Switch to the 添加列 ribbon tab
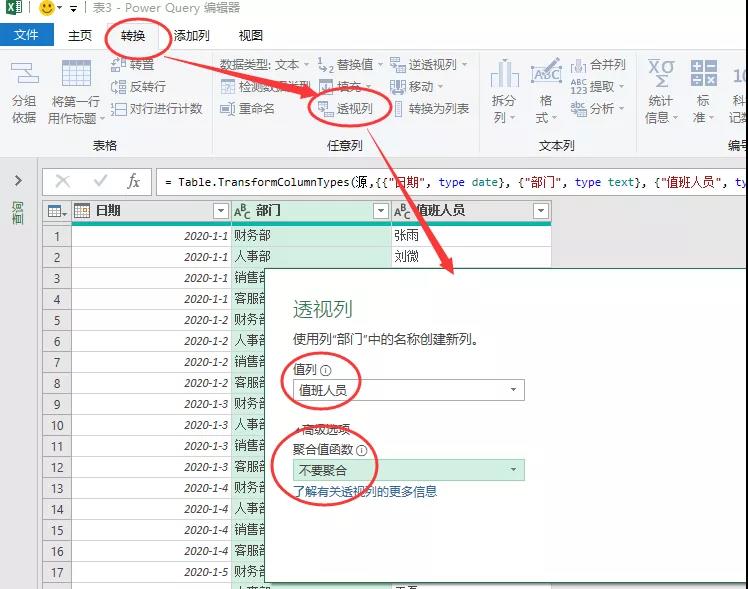This screenshot has height=589, width=748. (191, 36)
